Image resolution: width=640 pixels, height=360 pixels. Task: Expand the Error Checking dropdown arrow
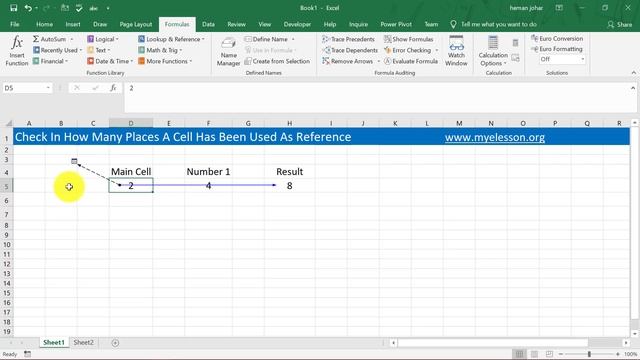(x=436, y=50)
